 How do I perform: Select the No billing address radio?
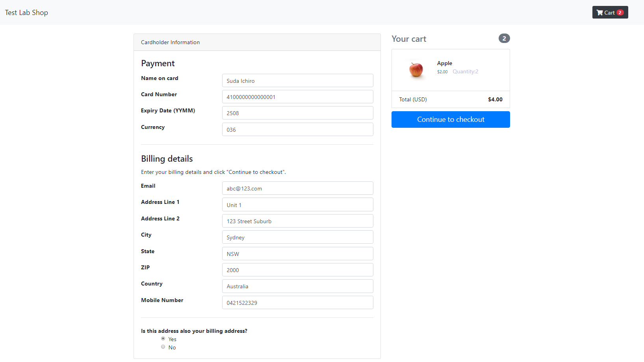click(x=163, y=347)
